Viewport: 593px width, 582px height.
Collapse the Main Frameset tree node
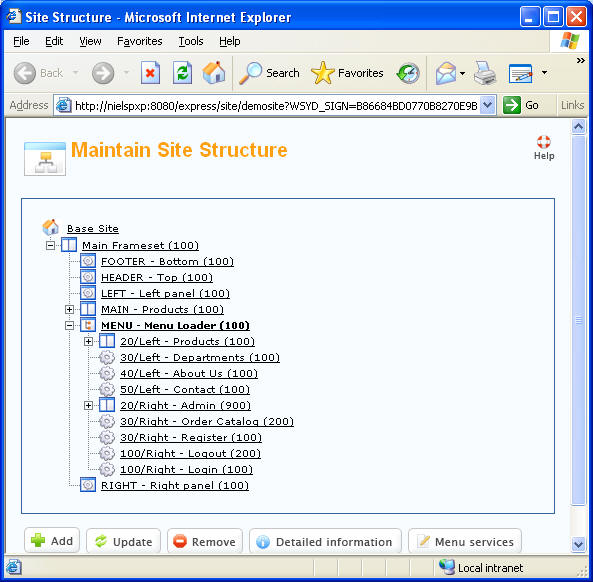point(50,245)
